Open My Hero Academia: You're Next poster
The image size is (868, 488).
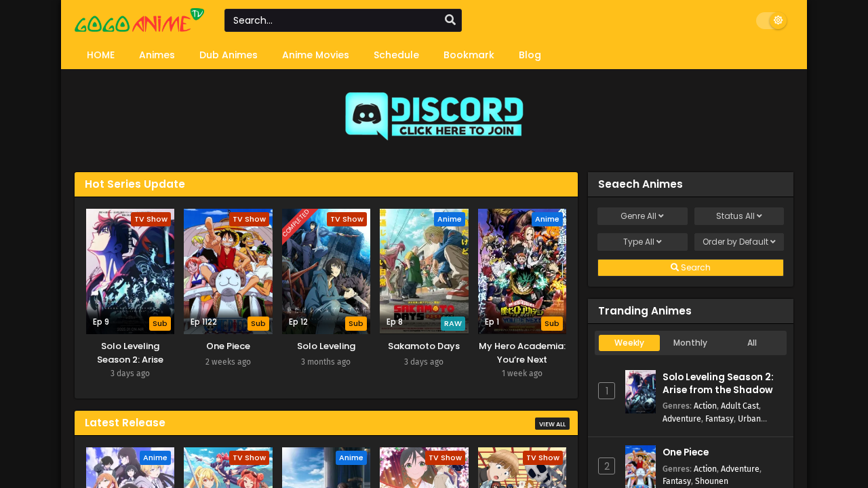click(522, 271)
